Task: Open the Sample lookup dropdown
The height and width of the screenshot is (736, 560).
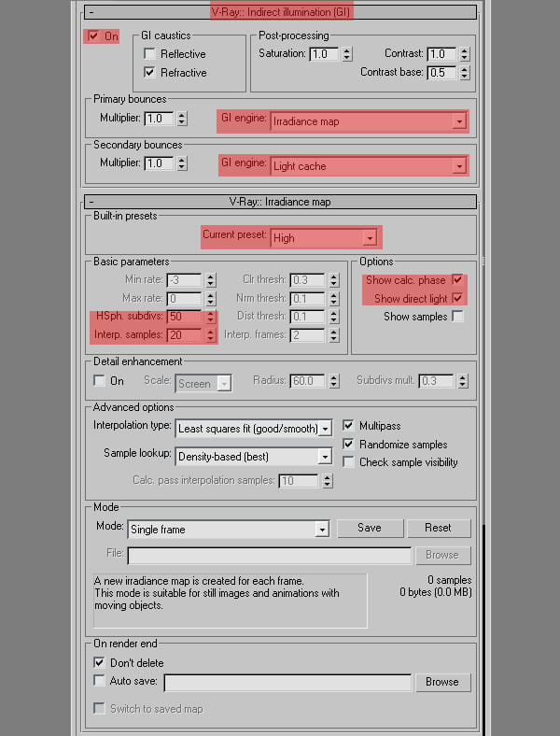Action: (x=254, y=456)
